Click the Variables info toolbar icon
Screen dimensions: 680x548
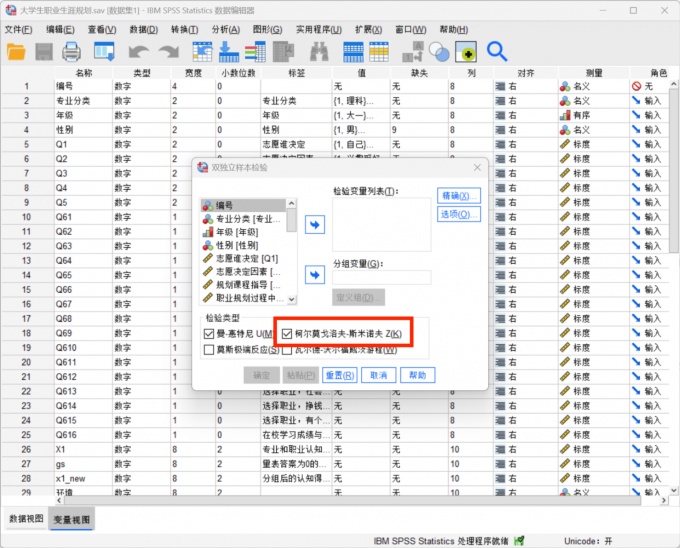(x=255, y=52)
